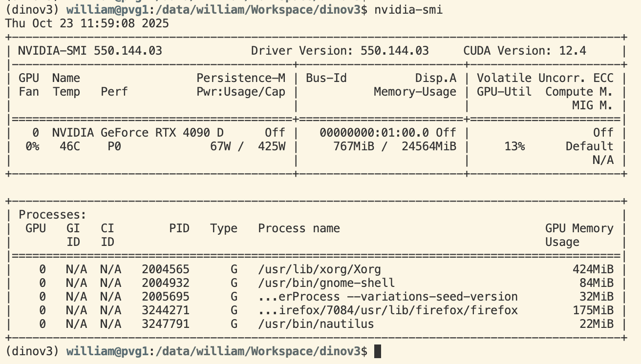Click the firefox process path entry

387,310
